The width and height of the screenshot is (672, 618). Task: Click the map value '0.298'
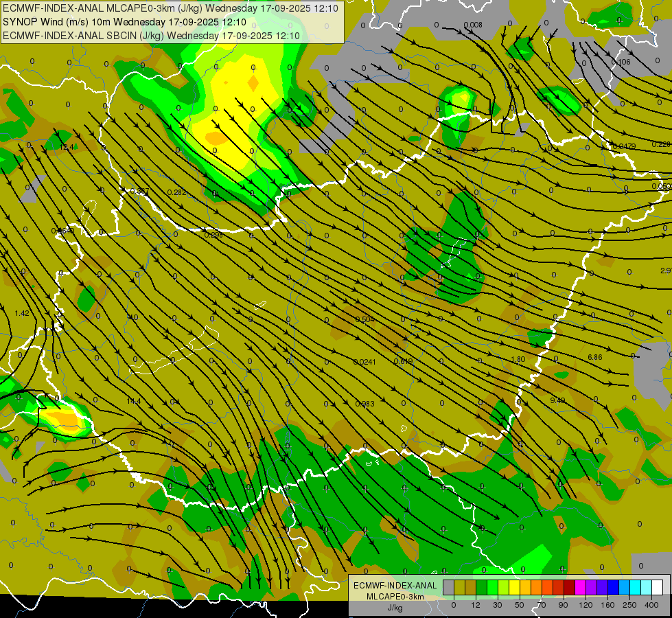click(213, 235)
